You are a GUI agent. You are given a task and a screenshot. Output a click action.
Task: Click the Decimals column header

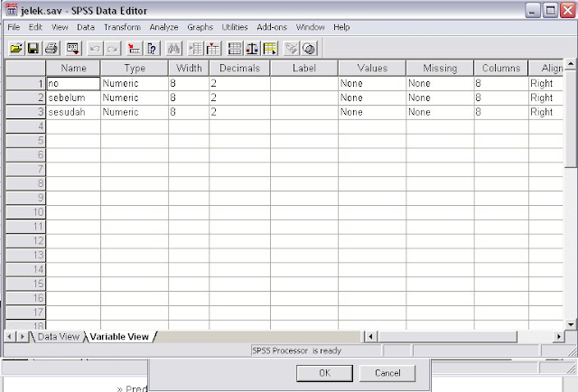(x=239, y=69)
